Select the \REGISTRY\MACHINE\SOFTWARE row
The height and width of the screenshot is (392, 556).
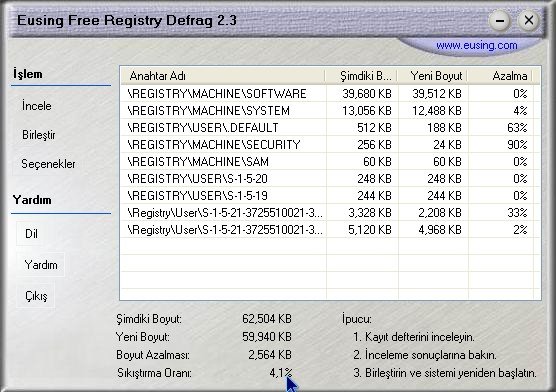[330, 94]
